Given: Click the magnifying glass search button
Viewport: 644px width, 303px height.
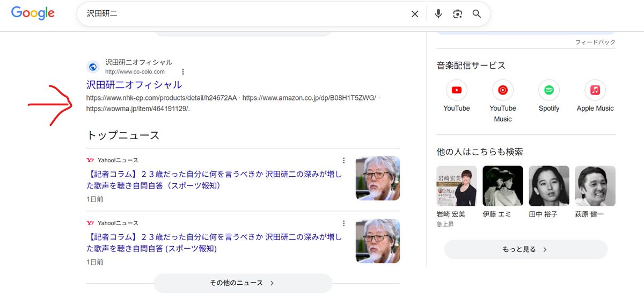Looking at the screenshot, I should (x=477, y=14).
